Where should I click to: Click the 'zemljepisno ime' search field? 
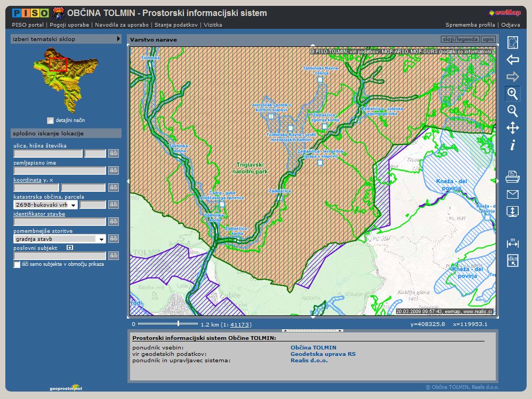[60, 170]
